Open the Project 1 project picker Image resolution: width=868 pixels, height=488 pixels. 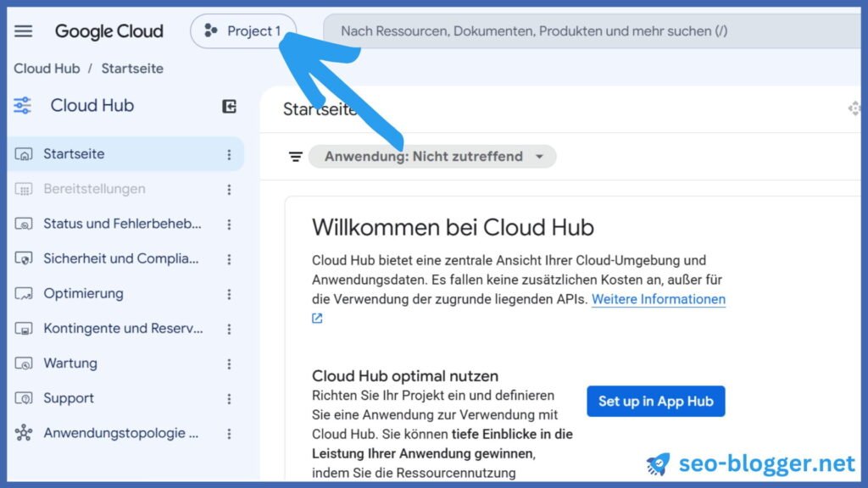pos(243,31)
